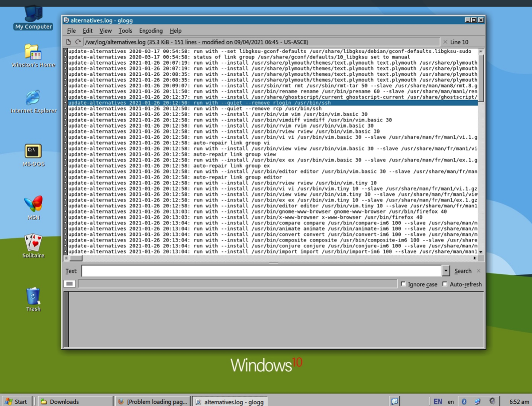Click the stop loading X icon
The height and width of the screenshot is (406, 532).
(x=445, y=42)
